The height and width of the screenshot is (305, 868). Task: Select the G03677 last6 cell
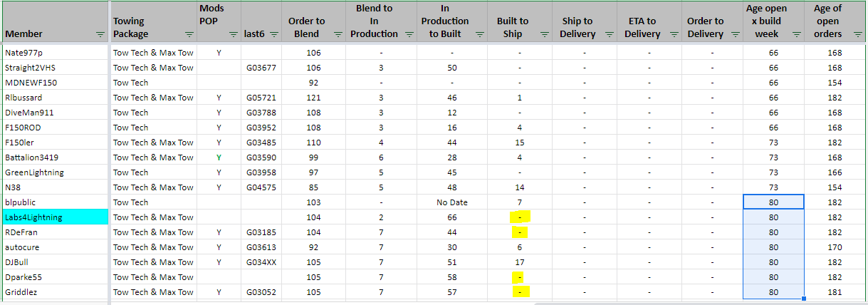[261, 68]
